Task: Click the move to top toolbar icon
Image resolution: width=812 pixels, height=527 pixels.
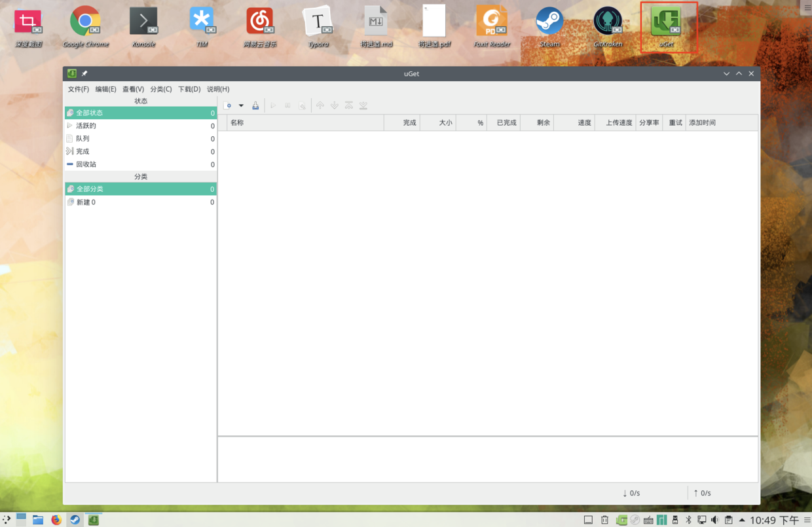Action: (348, 105)
